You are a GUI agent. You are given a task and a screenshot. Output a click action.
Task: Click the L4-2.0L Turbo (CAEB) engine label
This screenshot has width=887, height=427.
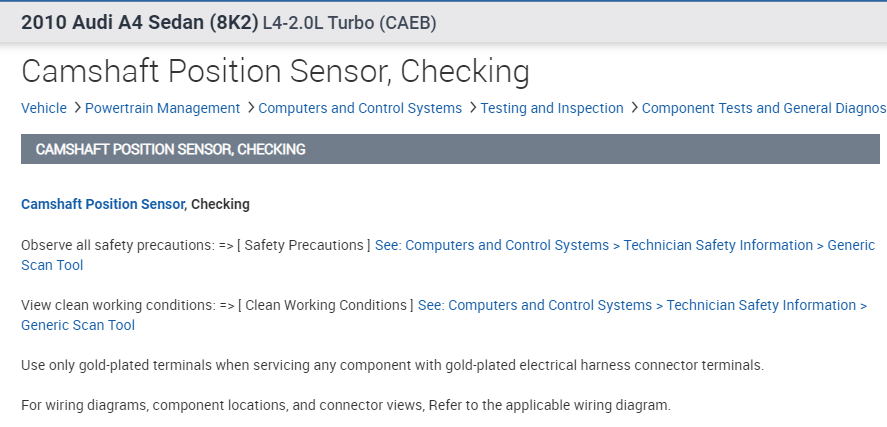349,22
